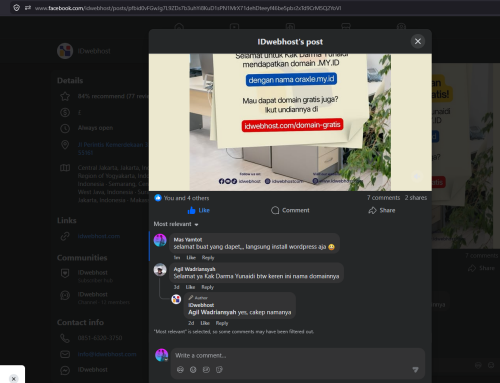Click the price range dollar icon
The image size is (500, 383).
pos(65,112)
